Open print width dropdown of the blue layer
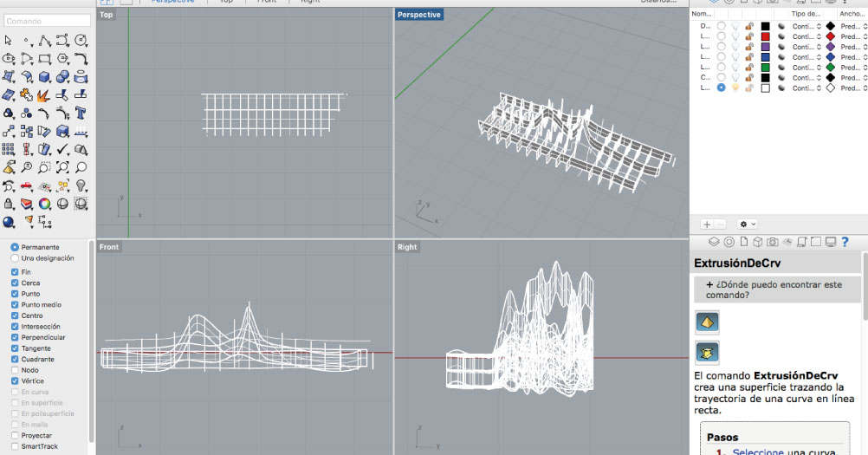 [853, 57]
